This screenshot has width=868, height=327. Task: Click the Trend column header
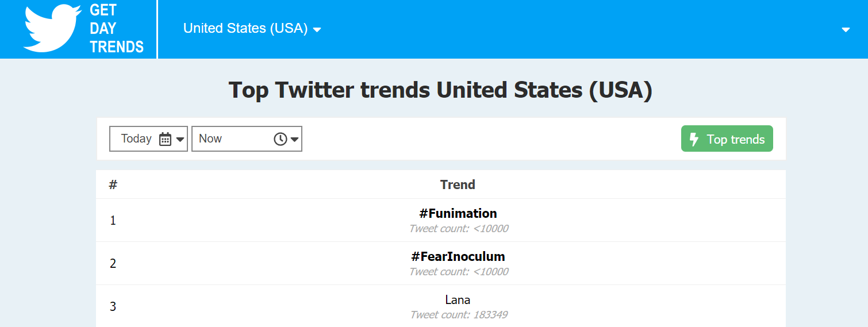point(458,184)
